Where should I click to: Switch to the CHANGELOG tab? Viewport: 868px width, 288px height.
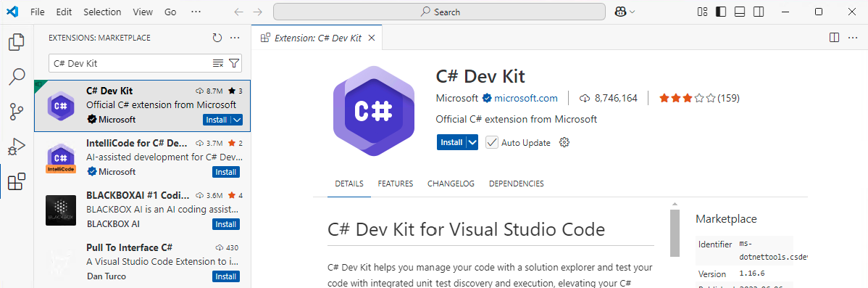[x=451, y=184]
